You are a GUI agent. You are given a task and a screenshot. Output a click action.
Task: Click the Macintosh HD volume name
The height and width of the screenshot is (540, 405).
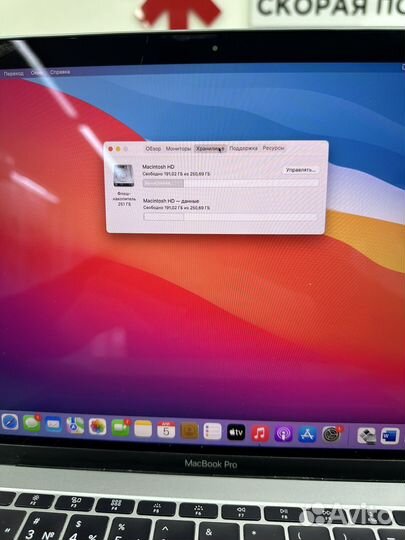[158, 167]
